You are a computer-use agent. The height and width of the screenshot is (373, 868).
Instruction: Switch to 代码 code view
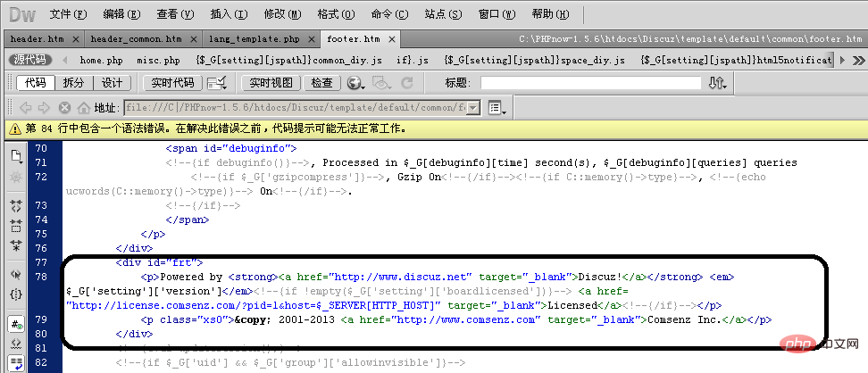coord(36,83)
